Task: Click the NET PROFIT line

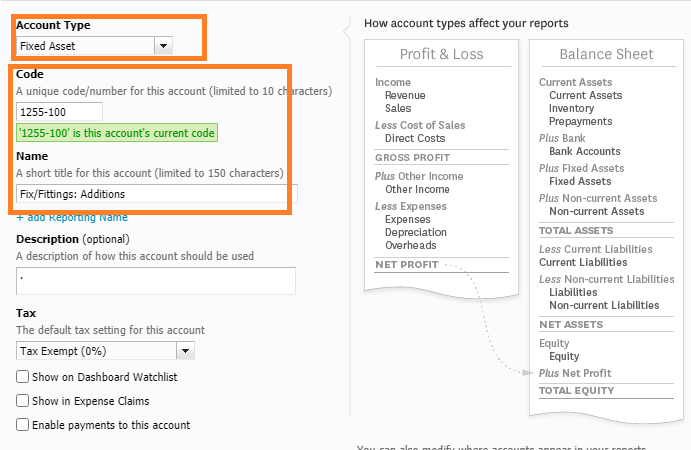Action: tap(407, 265)
